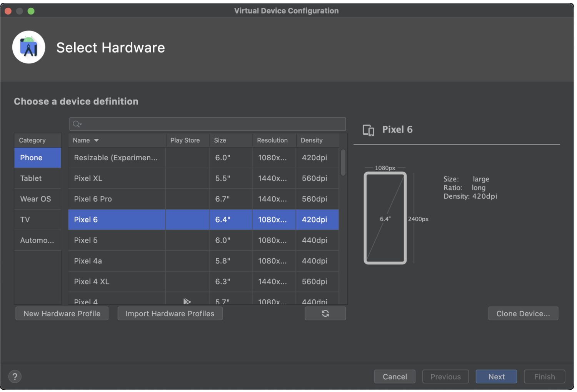577x392 pixels.
Task: Click the Clone Device button
Action: pos(523,314)
